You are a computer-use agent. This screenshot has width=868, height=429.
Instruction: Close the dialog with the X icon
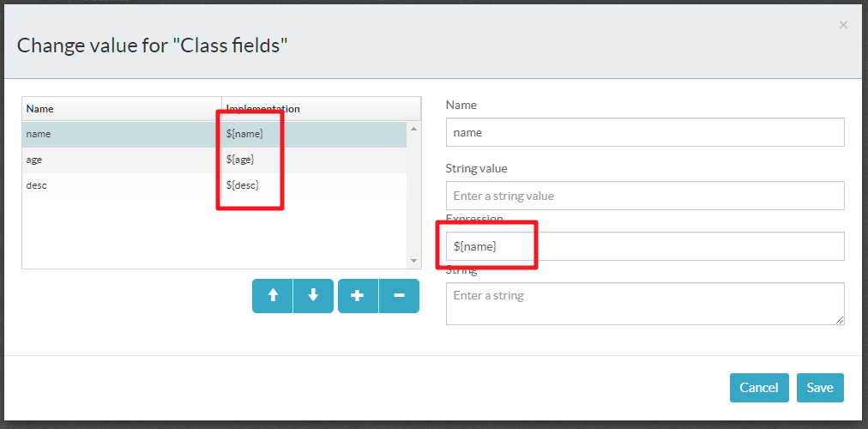click(x=843, y=26)
